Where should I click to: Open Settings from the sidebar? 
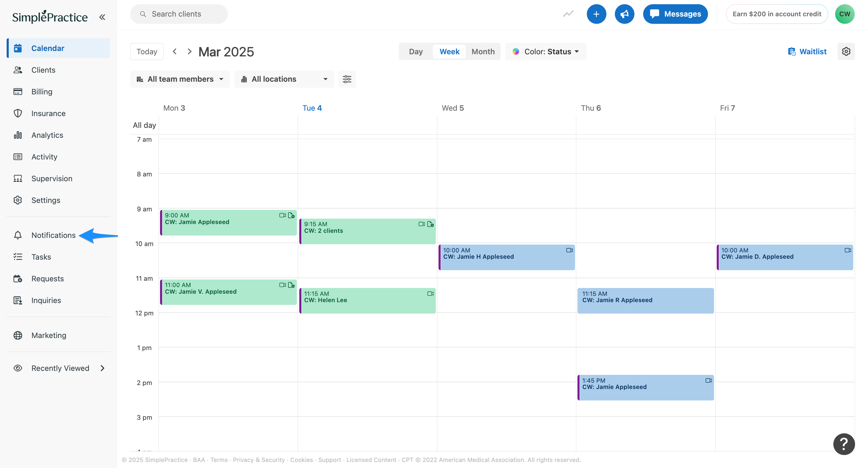[x=46, y=200]
